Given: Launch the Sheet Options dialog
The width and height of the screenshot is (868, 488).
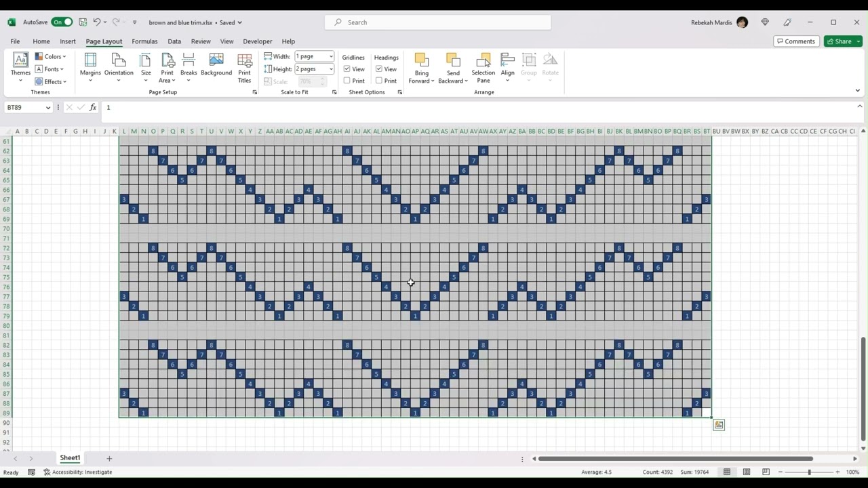Looking at the screenshot, I should [399, 92].
